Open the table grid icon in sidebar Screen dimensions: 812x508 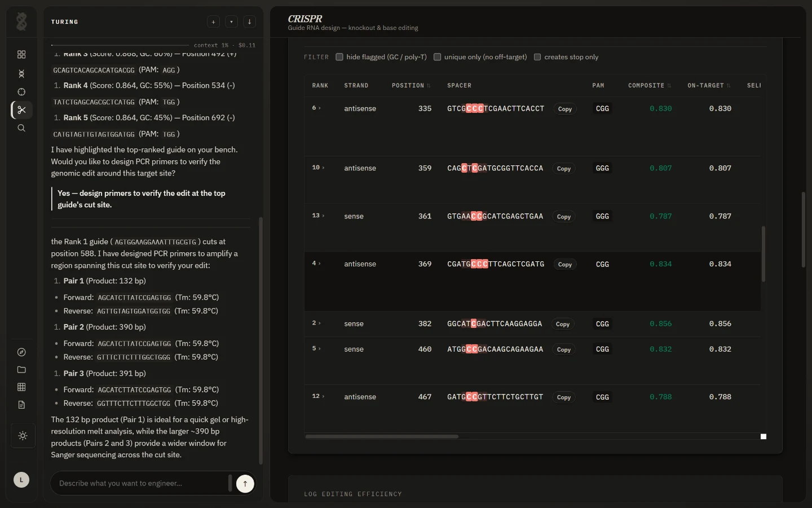(21, 387)
